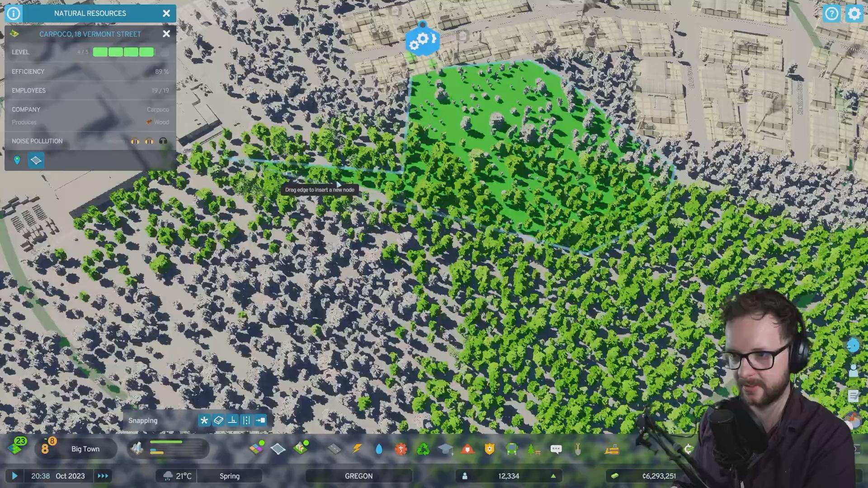Open the Roads tool menu
This screenshot has width=868, height=488.
(335, 449)
